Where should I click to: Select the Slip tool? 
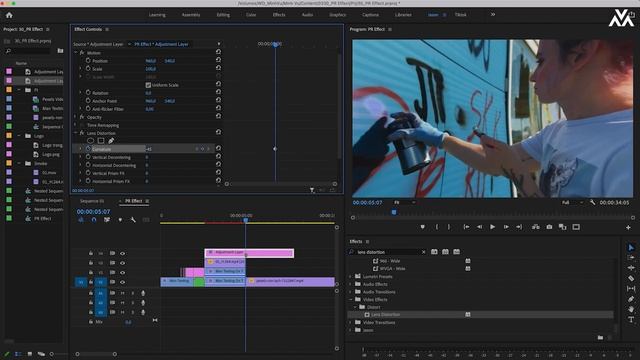(631, 289)
